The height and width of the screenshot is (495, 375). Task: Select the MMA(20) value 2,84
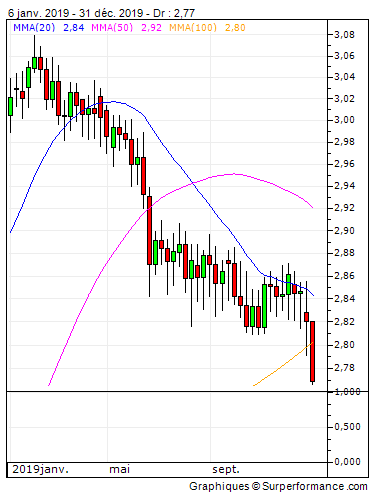pos(73,27)
